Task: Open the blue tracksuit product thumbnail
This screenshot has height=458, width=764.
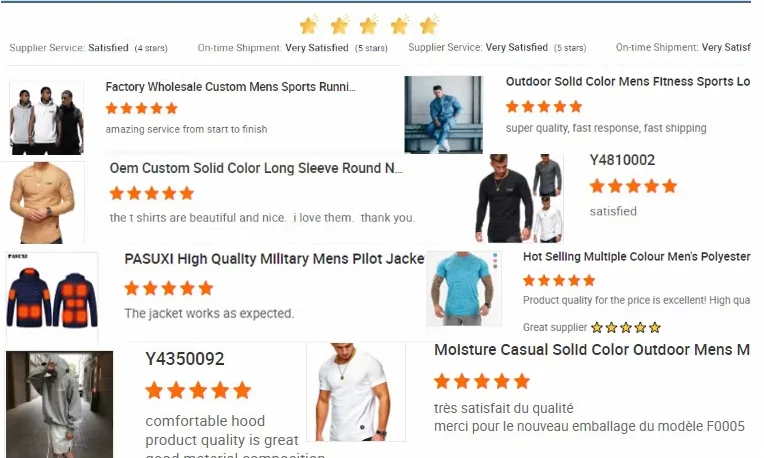Action: tap(443, 114)
